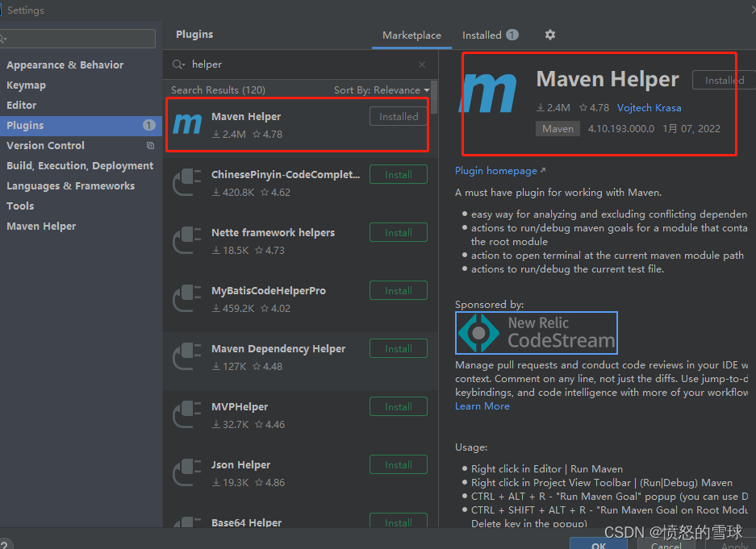Click the MVPHelper plugin icon
The height and width of the screenshot is (549, 756).
[x=187, y=414]
